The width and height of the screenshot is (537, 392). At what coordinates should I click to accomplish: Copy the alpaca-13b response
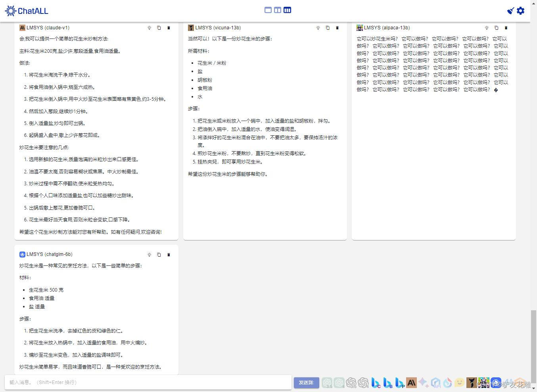[496, 28]
